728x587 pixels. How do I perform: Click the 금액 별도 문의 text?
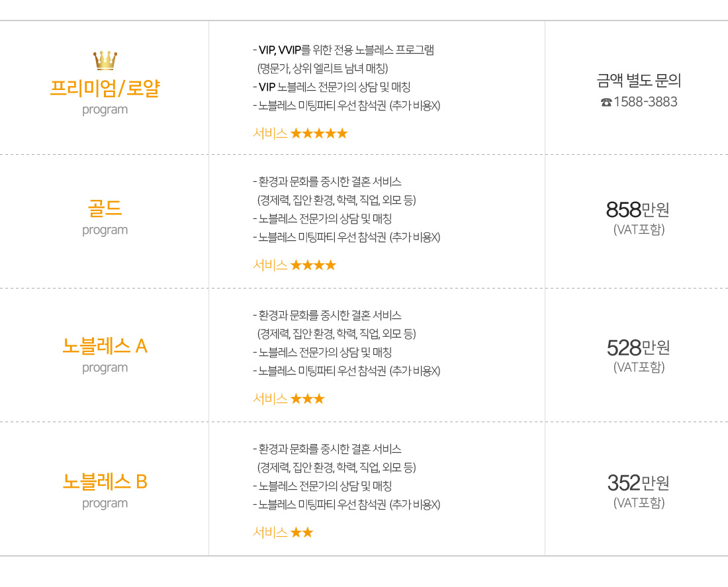[639, 81]
